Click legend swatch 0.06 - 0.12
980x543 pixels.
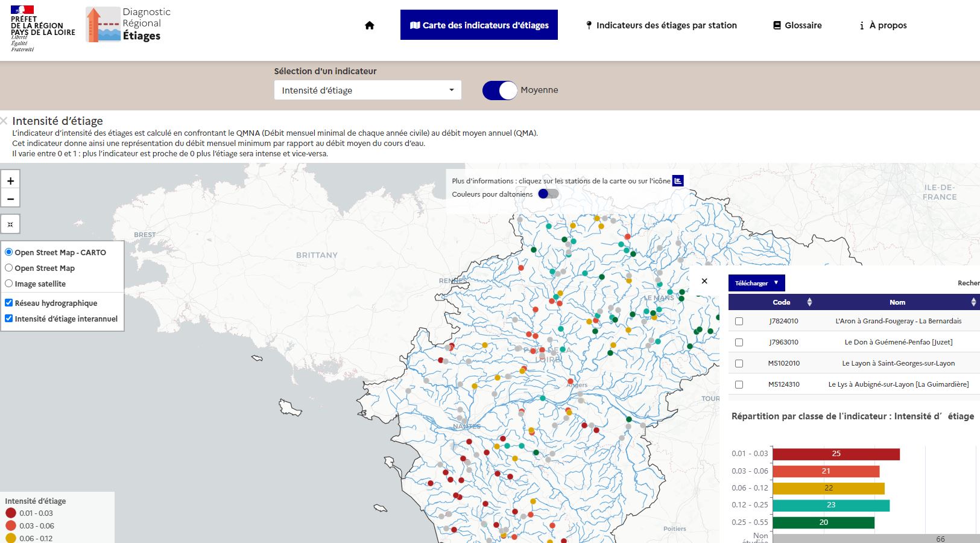click(x=11, y=538)
